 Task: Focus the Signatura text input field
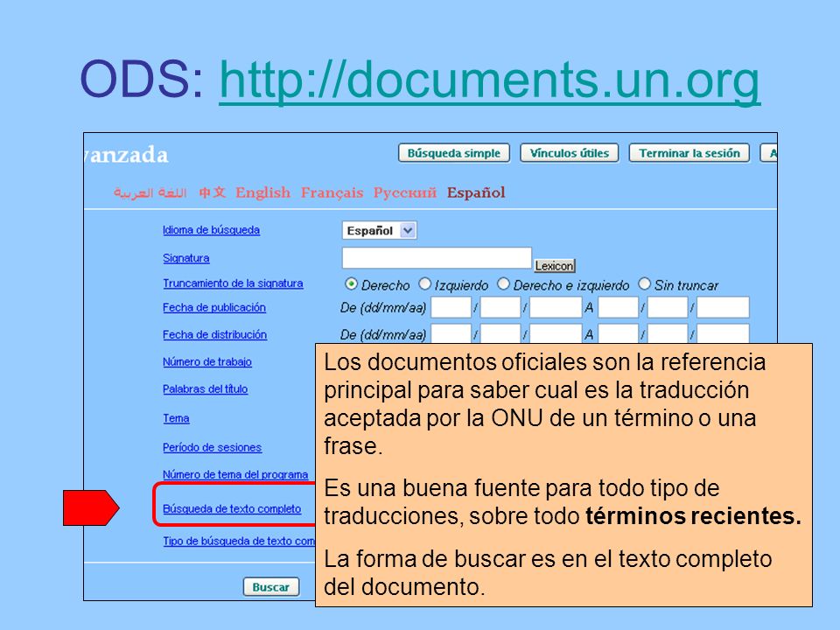pyautogui.click(x=437, y=257)
